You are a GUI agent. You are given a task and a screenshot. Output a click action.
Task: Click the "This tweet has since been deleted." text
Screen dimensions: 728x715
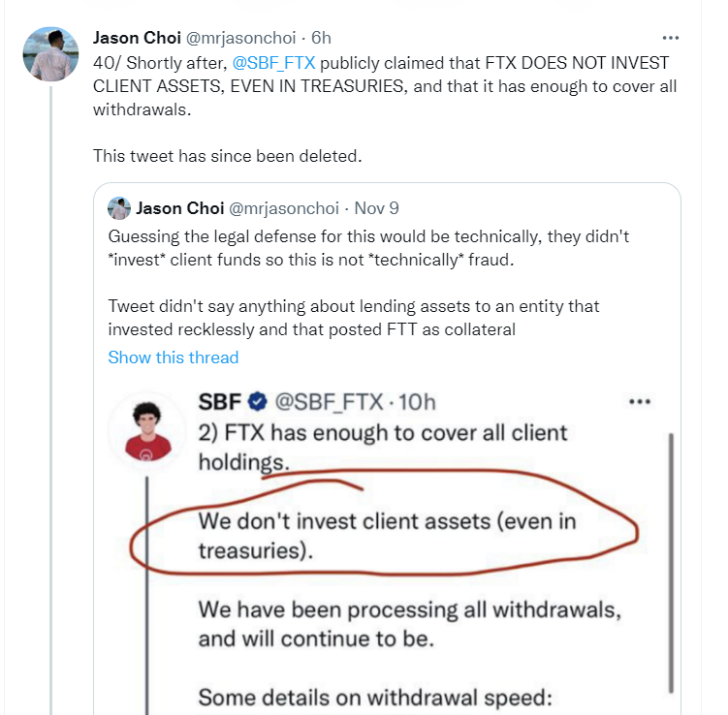(226, 155)
